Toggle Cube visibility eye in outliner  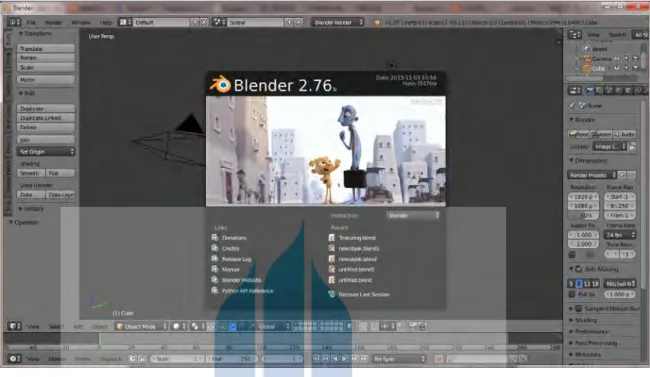(617, 68)
